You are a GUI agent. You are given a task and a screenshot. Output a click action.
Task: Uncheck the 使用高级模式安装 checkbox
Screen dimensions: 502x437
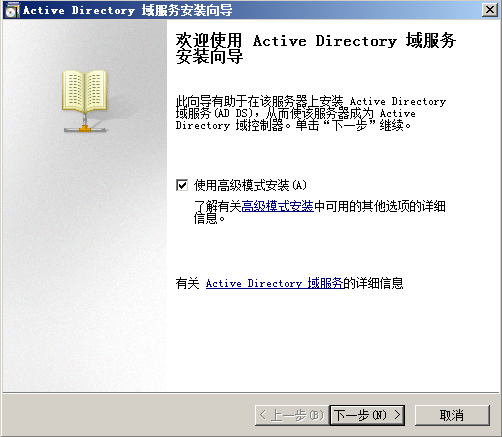(x=182, y=185)
